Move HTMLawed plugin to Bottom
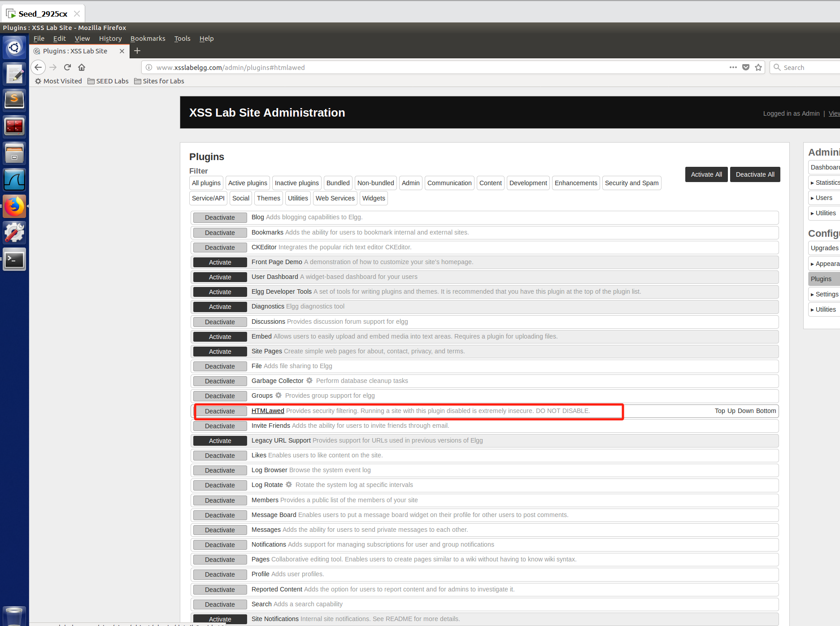Screen dimensions: 840x626 766,411
